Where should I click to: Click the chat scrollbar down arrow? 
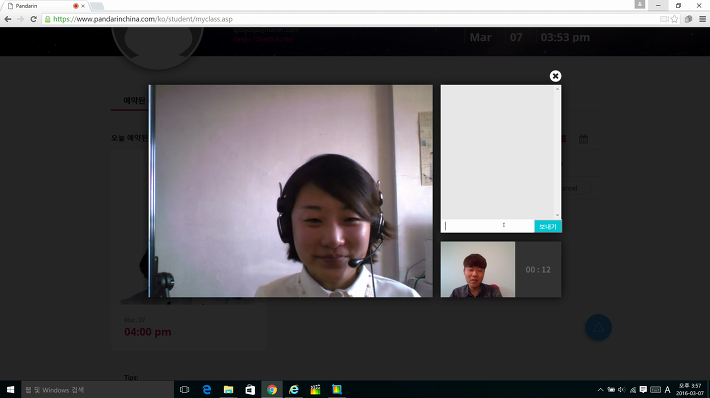[x=557, y=216]
